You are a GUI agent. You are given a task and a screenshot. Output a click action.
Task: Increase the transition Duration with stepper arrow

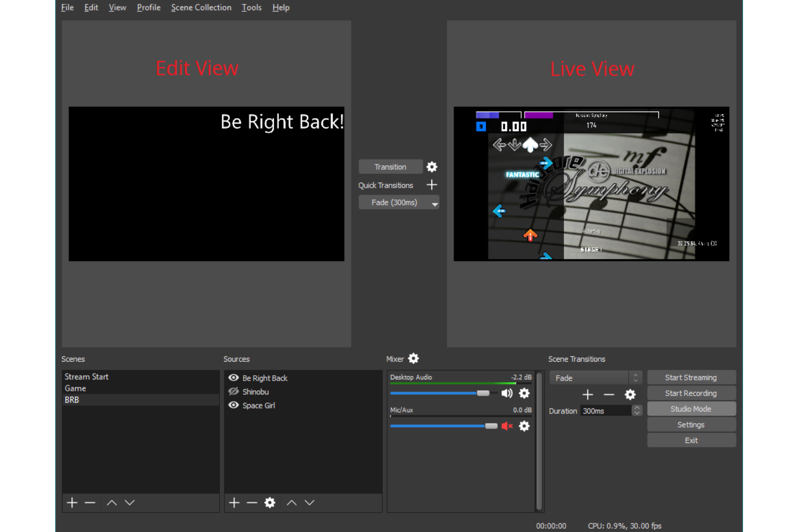(x=636, y=407)
